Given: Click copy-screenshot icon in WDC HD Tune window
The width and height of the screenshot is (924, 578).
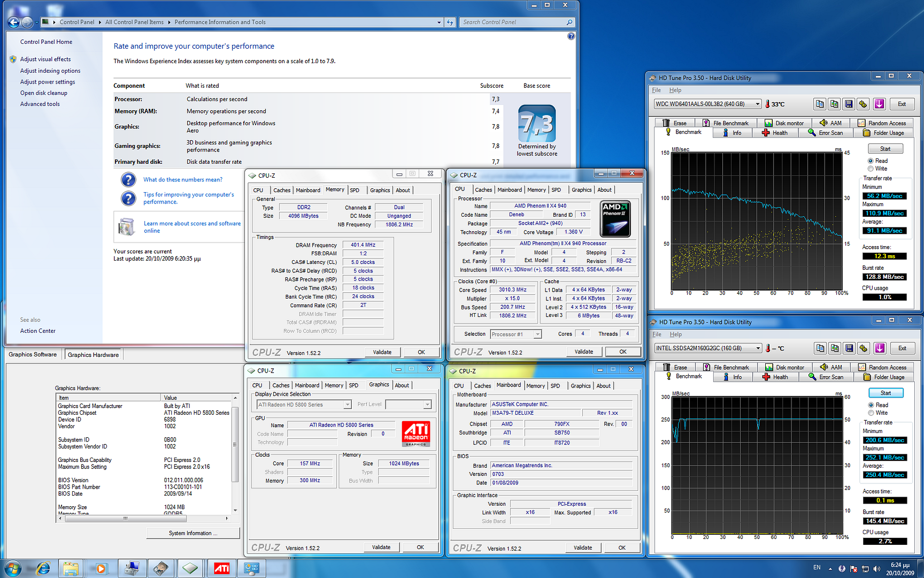Looking at the screenshot, I should 834,104.
